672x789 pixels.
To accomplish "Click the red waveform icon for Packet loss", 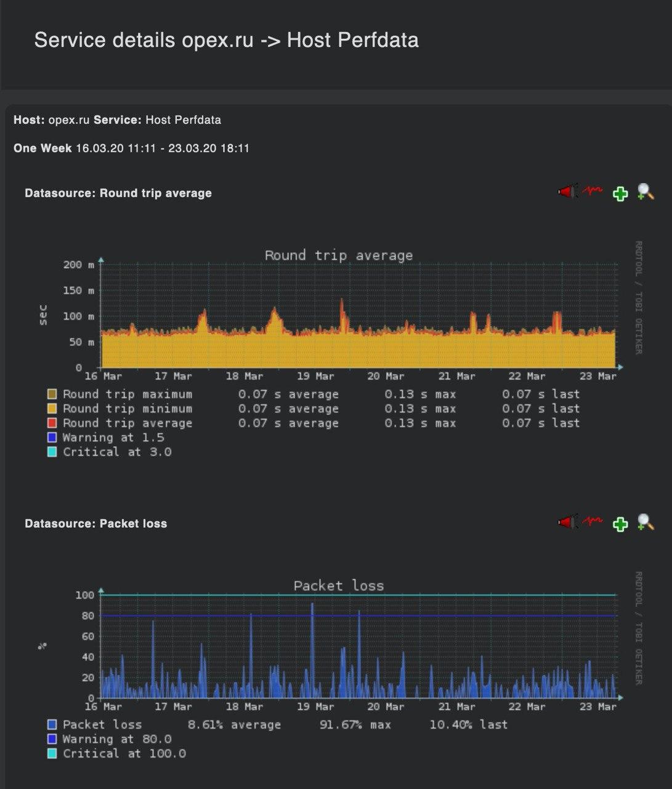I will (593, 521).
